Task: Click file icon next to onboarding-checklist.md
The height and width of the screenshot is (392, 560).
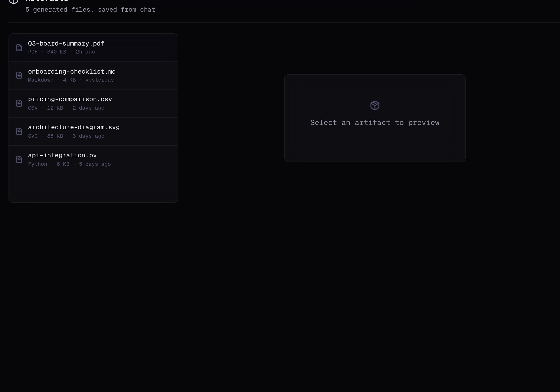Action: point(19,75)
